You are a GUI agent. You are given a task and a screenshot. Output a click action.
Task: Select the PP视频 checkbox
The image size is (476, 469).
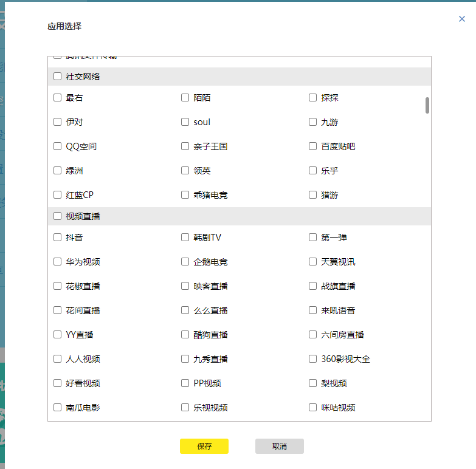pos(185,383)
